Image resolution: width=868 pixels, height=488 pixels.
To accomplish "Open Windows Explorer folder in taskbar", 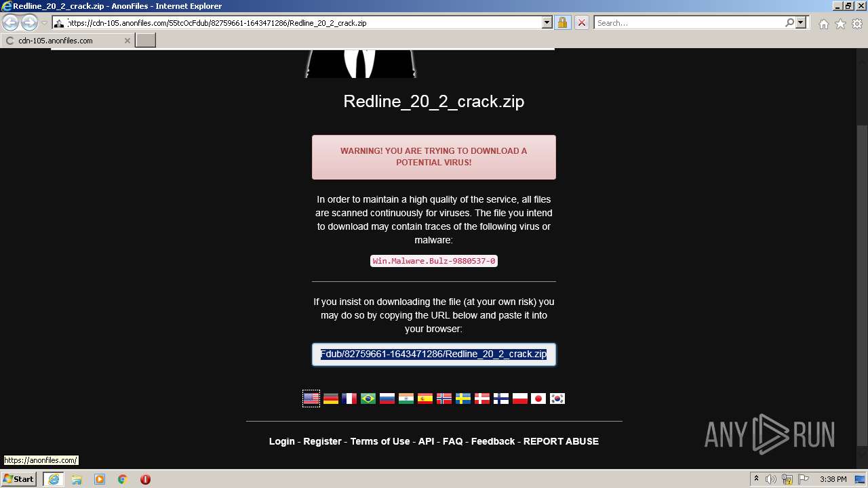I will [77, 479].
